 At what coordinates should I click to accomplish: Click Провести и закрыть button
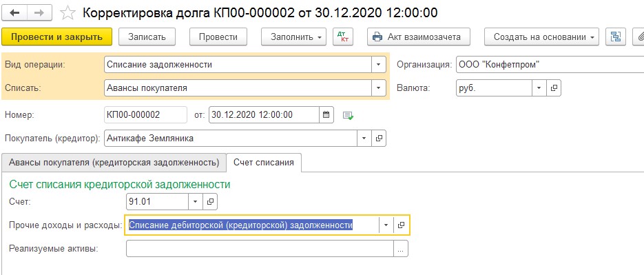(x=56, y=37)
